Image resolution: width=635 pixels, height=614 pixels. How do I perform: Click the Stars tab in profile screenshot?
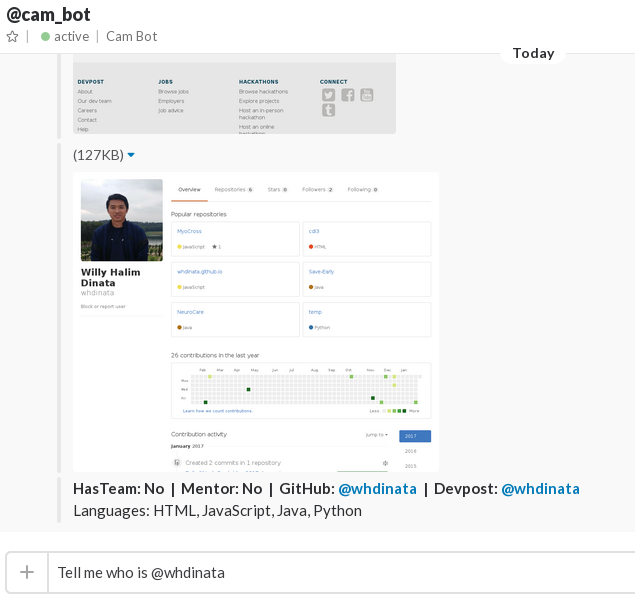tap(277, 190)
